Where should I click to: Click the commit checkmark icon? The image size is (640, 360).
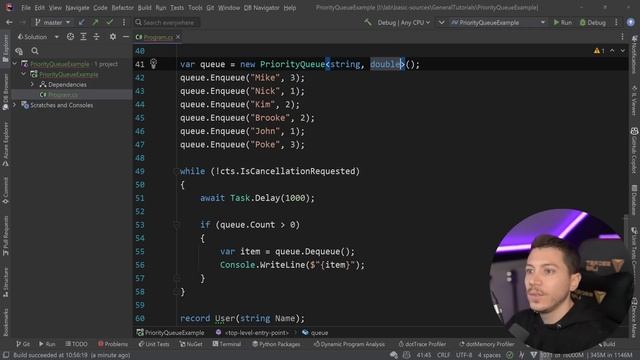(109, 22)
